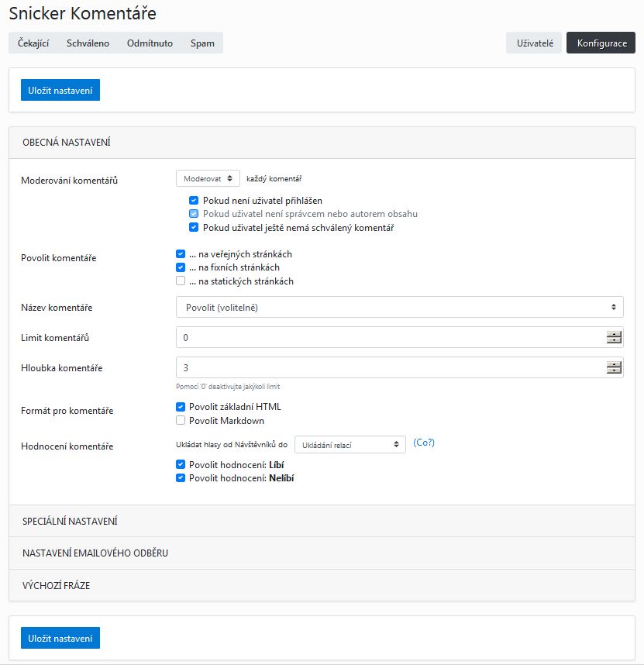Image resolution: width=644 pixels, height=665 pixels.
Task: Click the Limit komentářů stepper arrows
Action: coord(614,337)
